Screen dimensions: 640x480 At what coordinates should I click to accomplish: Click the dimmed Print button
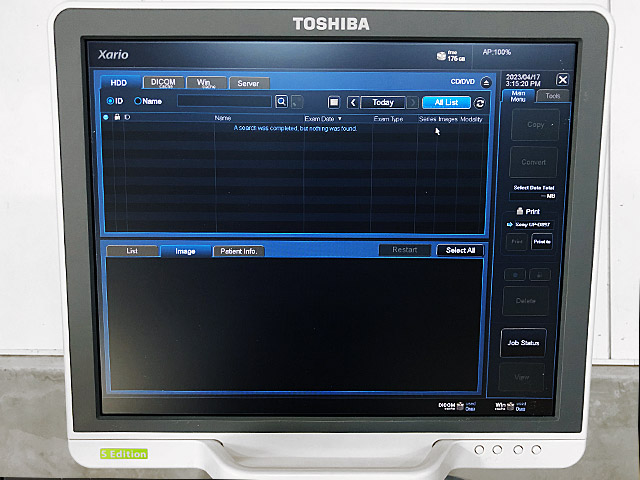[x=517, y=242]
